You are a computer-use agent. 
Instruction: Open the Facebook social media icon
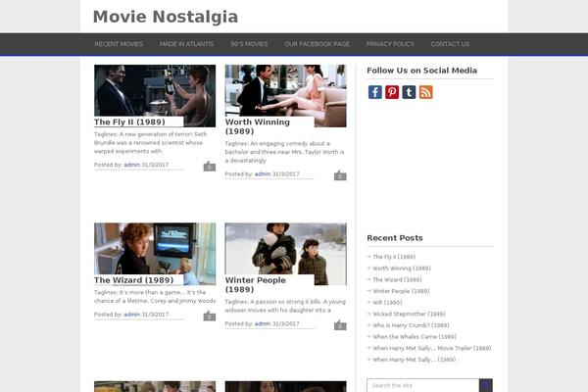tap(375, 92)
